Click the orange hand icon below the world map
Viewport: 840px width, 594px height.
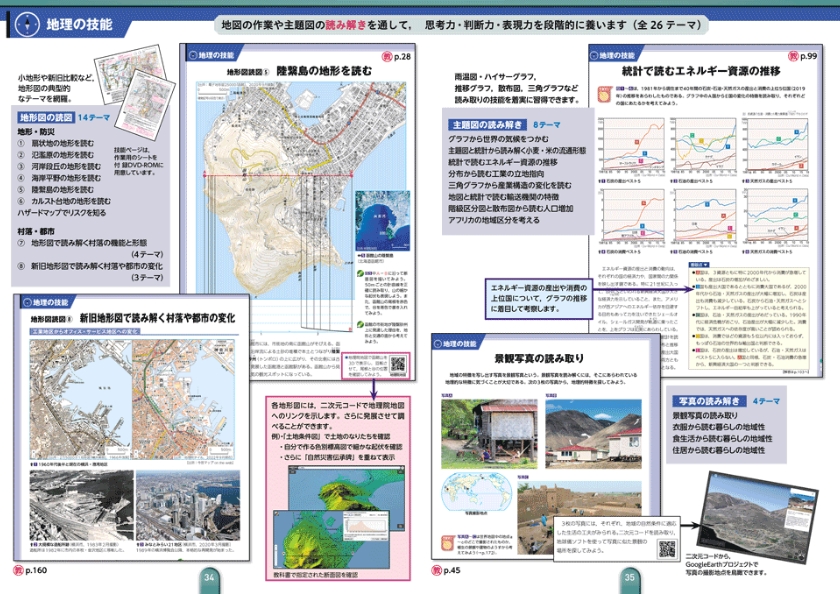[x=448, y=543]
